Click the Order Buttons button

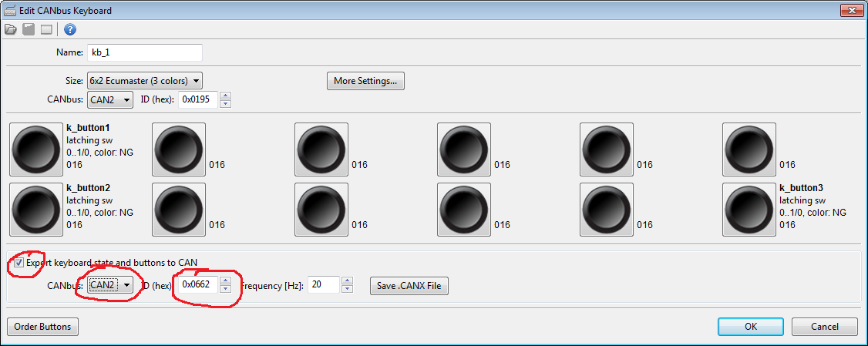coord(42,327)
